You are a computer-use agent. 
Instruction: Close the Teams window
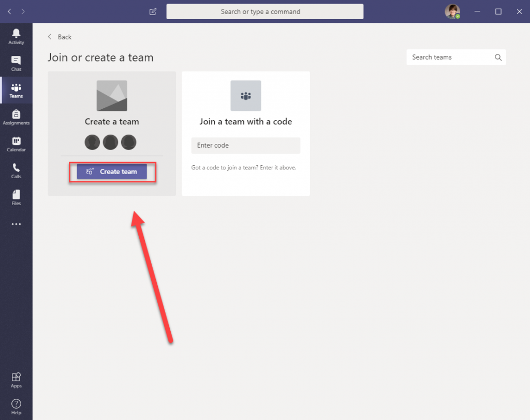click(x=519, y=11)
